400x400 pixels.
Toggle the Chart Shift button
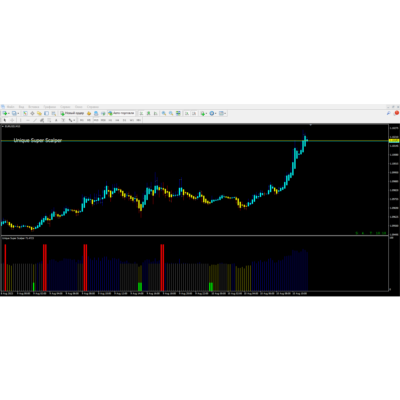(194, 113)
